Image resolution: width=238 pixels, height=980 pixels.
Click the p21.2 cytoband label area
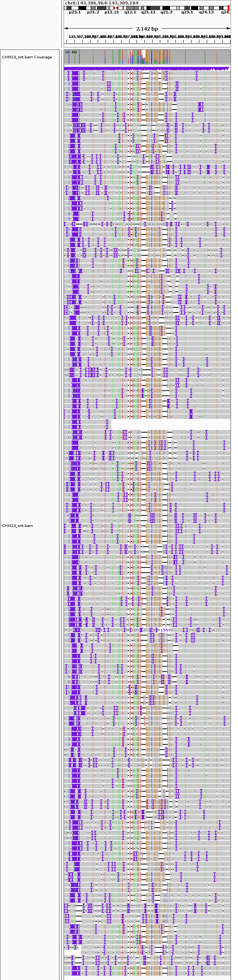[93, 12]
